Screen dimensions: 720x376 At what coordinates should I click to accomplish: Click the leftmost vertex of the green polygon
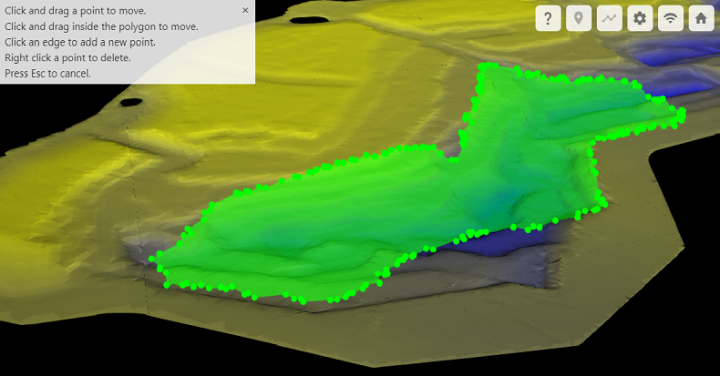click(x=152, y=259)
